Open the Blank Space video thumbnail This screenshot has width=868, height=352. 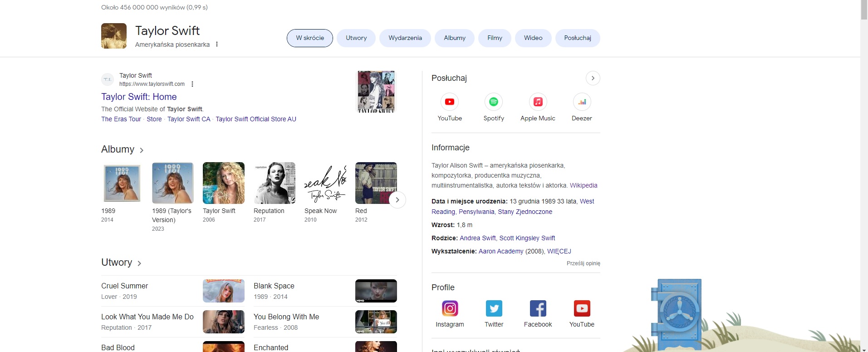(x=376, y=291)
